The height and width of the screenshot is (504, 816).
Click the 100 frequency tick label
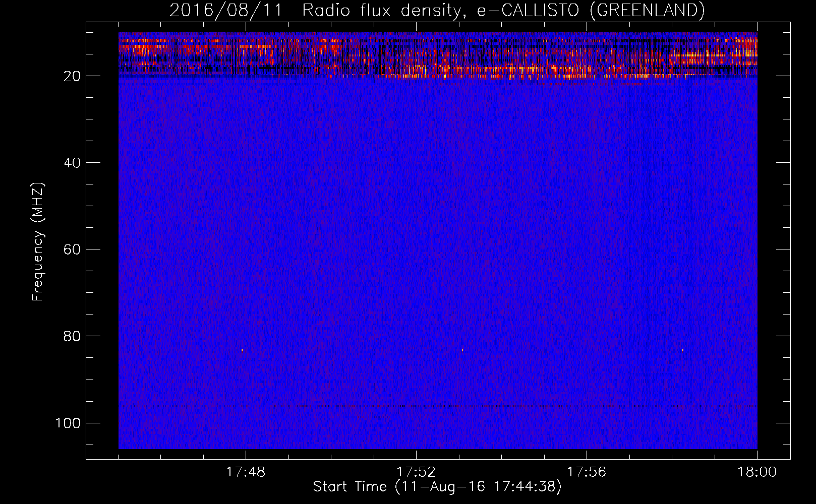pyautogui.click(x=68, y=423)
